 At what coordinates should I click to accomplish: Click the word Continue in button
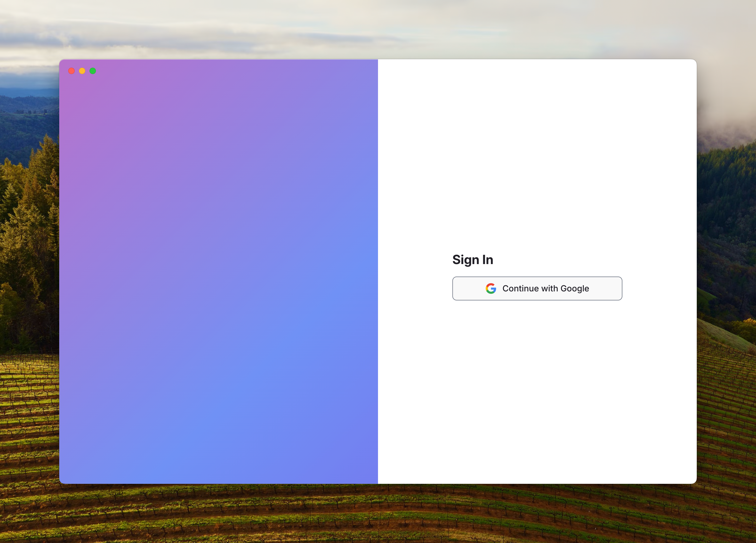520,288
